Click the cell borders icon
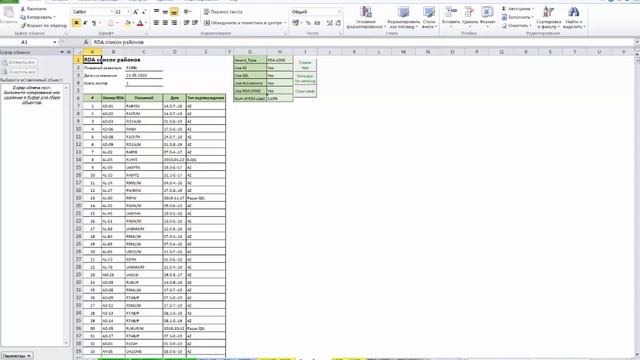 [110, 23]
